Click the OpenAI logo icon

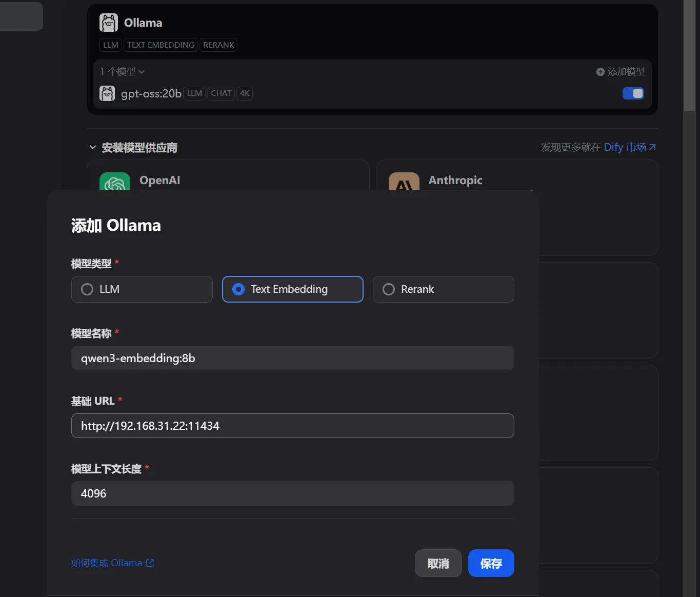point(115,182)
